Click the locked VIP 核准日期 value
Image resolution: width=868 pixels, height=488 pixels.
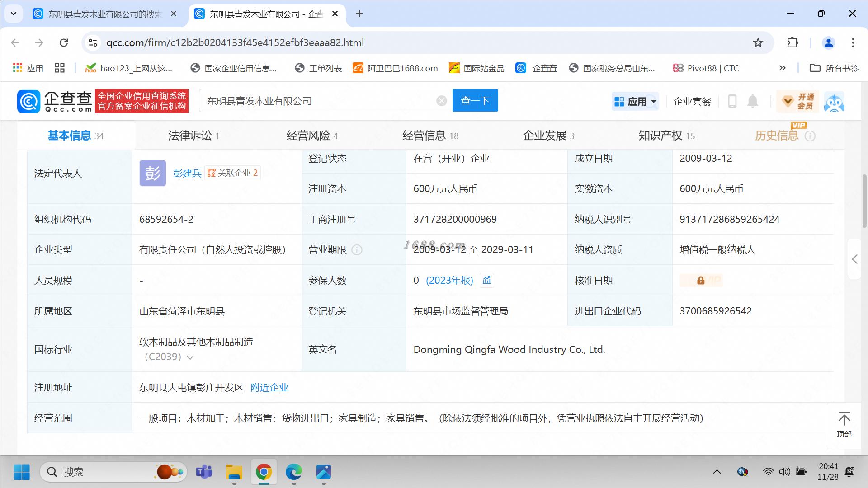pos(701,281)
